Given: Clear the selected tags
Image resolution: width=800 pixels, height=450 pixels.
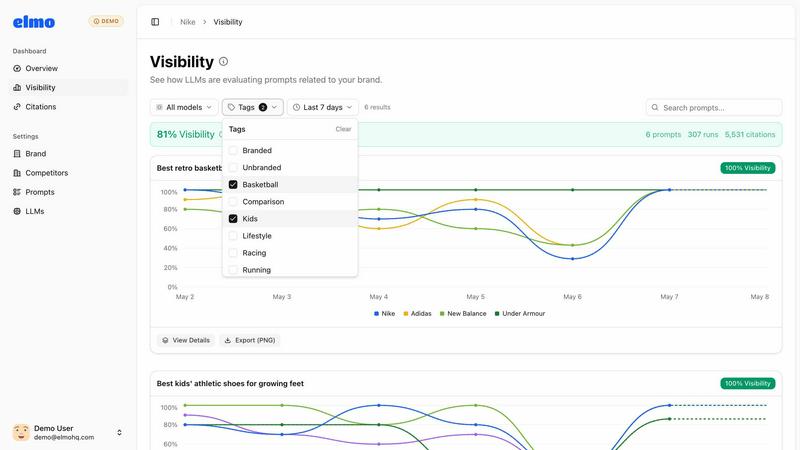Looking at the screenshot, I should point(343,129).
